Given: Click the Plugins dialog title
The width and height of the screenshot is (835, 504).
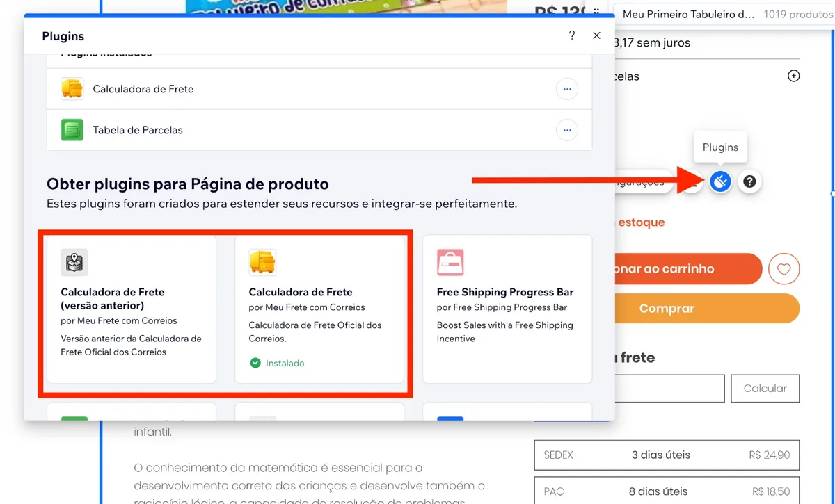Looking at the screenshot, I should (x=63, y=36).
